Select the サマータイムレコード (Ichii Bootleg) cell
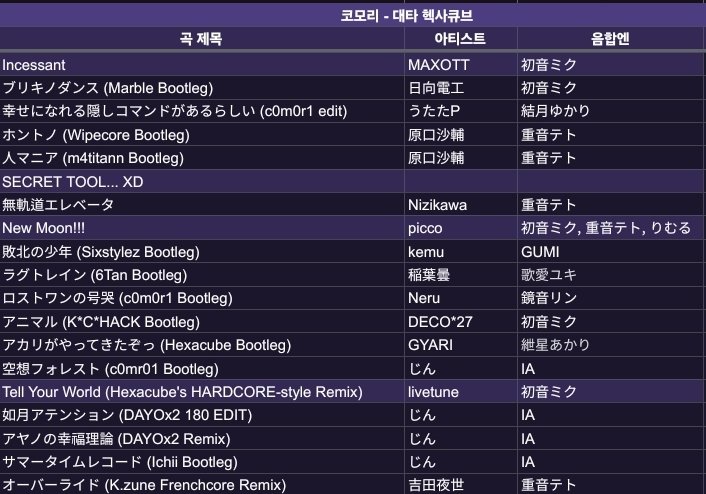The height and width of the screenshot is (494, 706). click(x=202, y=462)
